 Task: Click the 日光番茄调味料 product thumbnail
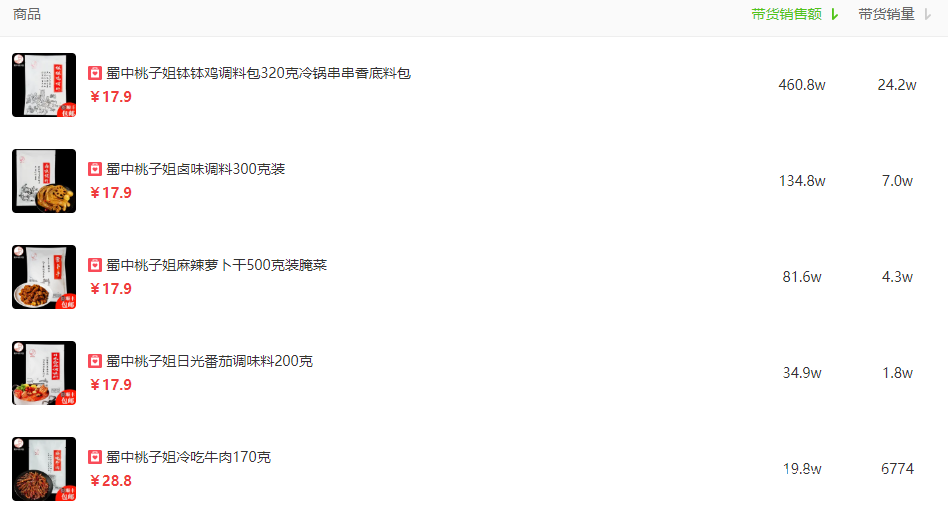[44, 373]
